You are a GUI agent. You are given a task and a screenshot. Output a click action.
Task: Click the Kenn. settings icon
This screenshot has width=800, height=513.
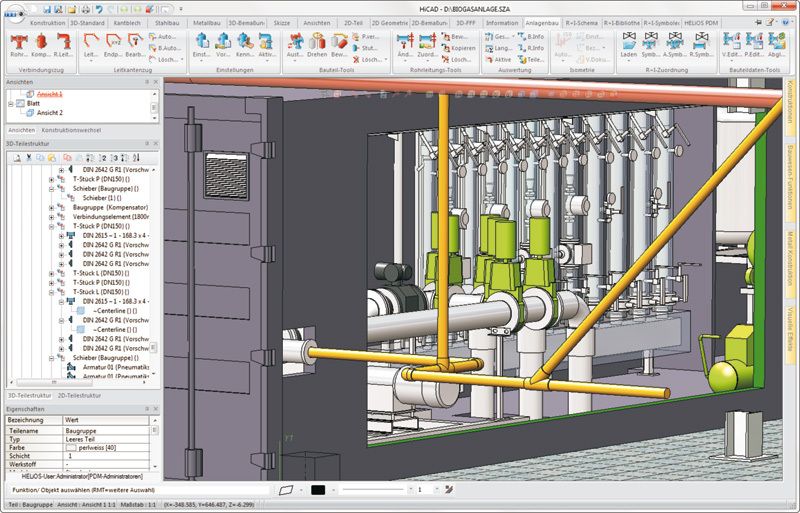(x=246, y=45)
